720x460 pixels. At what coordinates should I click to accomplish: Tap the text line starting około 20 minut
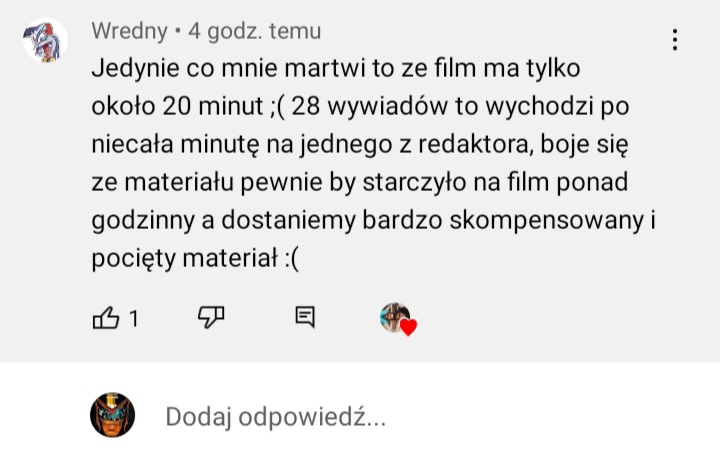pyautogui.click(x=360, y=107)
